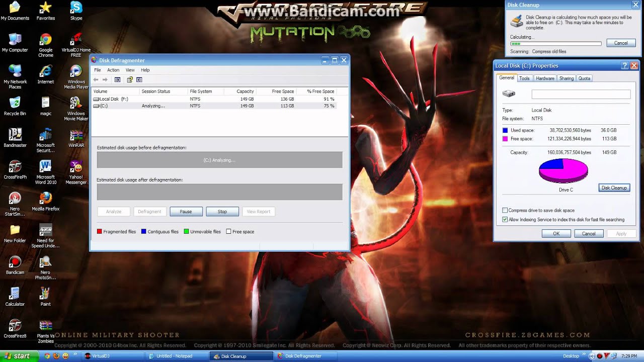Select Microsoft Word 2010 desktop icon

click(46, 172)
